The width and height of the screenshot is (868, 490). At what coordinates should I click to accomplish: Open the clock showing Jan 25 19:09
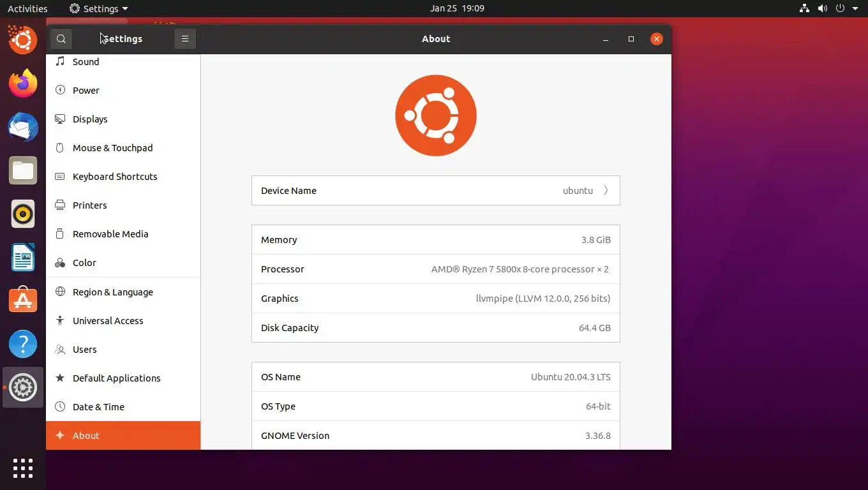coord(457,8)
